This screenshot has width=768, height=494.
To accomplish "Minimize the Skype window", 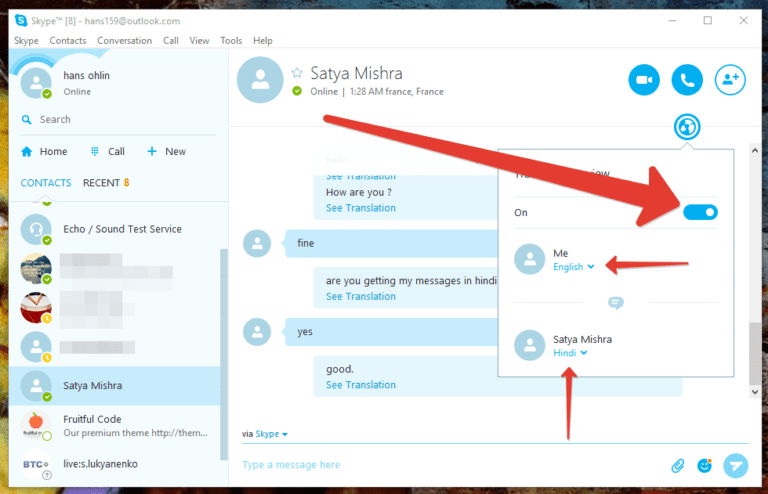I will click(672, 21).
